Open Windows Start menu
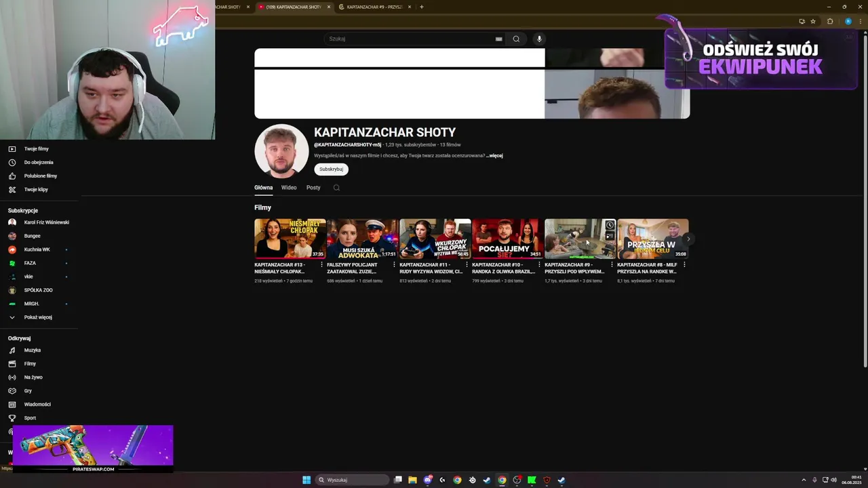The image size is (868, 488). pos(307,480)
